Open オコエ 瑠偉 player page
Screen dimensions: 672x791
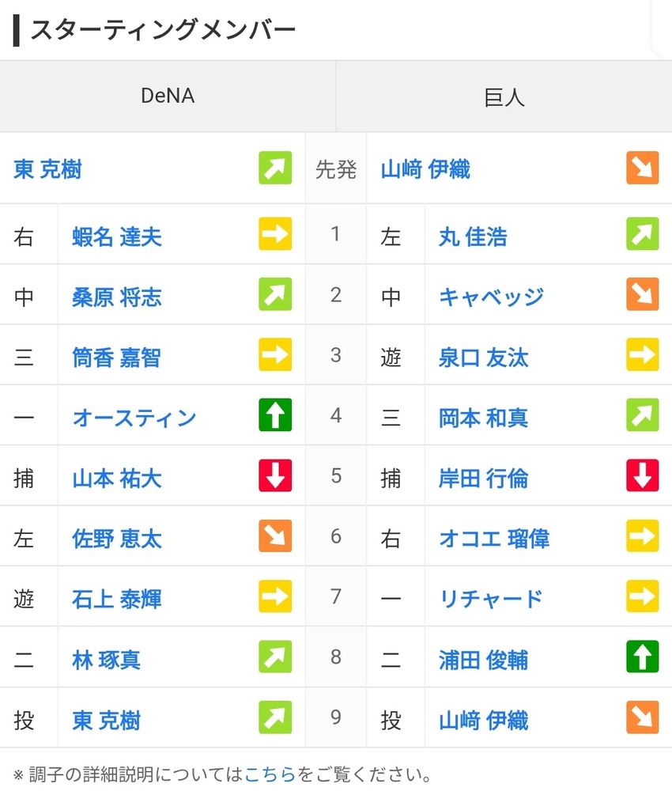tap(493, 539)
